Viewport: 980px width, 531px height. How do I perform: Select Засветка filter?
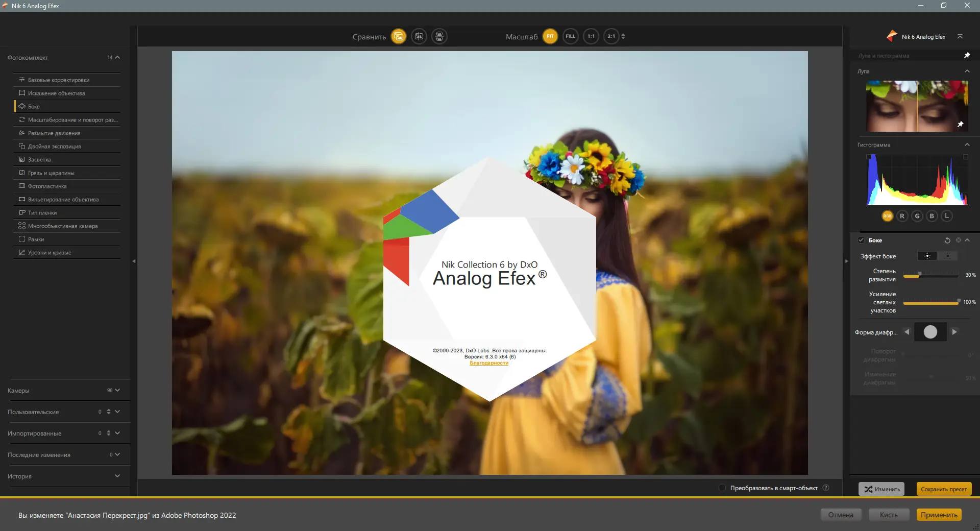pos(67,159)
